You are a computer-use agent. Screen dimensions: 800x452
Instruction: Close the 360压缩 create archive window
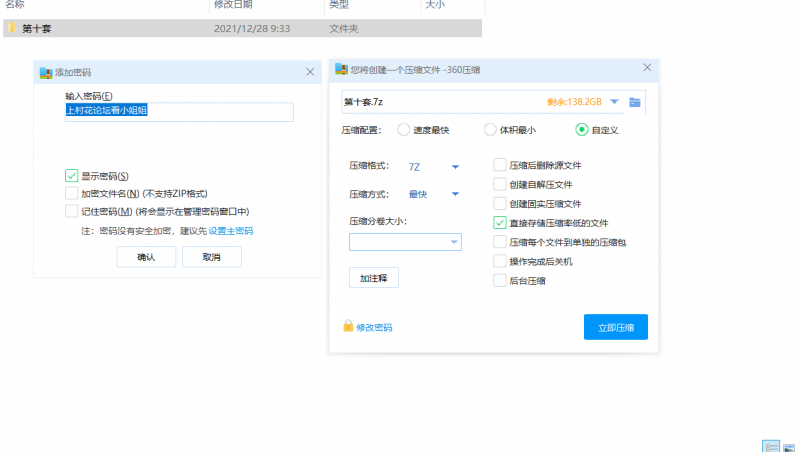[647, 68]
